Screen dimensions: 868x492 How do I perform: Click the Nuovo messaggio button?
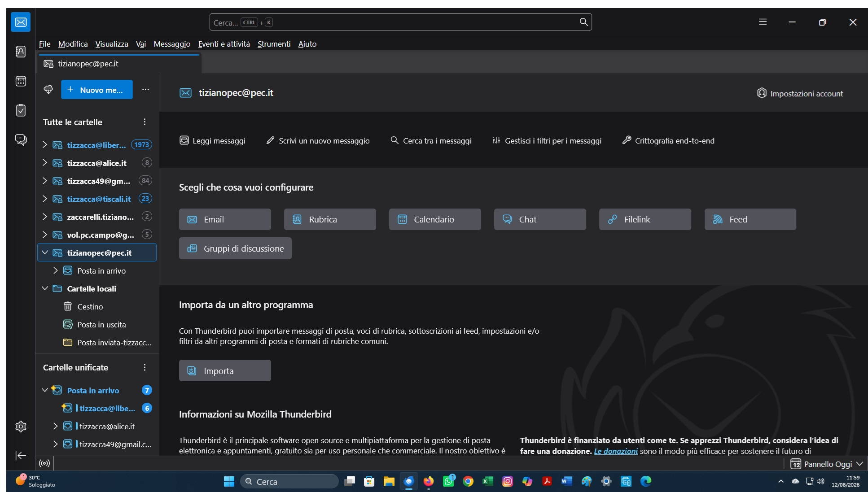pyautogui.click(x=96, y=90)
